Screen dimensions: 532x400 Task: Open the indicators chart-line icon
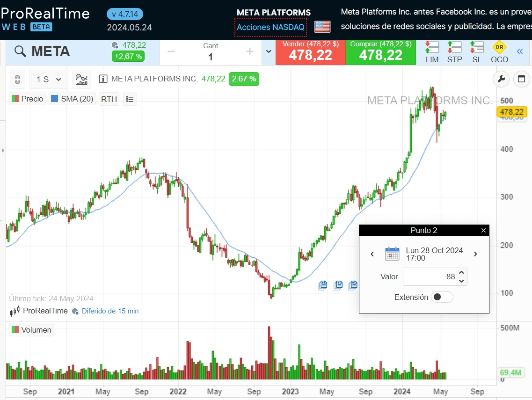[82, 79]
